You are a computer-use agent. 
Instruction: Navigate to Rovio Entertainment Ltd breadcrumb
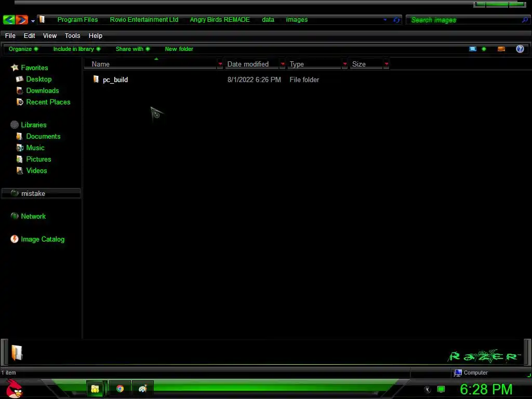(x=144, y=20)
